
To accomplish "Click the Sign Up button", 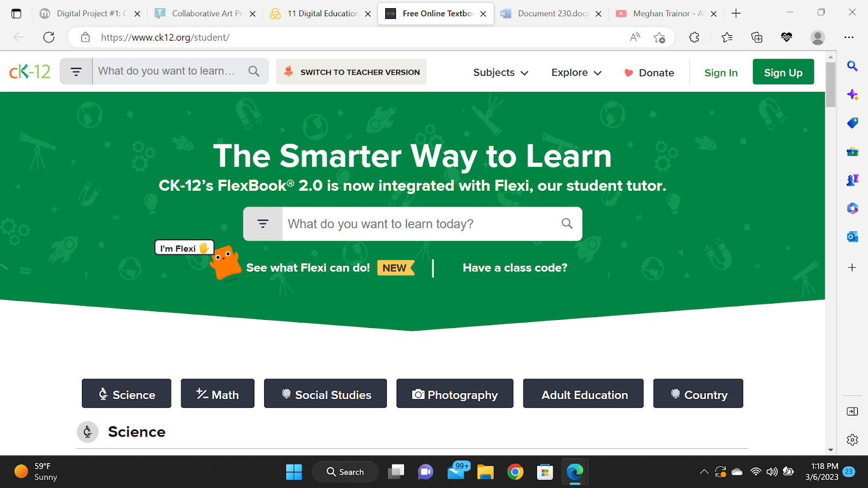I will [783, 72].
